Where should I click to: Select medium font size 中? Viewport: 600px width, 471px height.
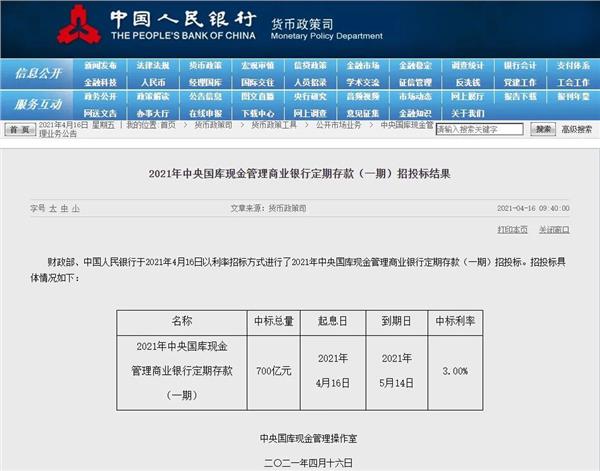point(64,208)
